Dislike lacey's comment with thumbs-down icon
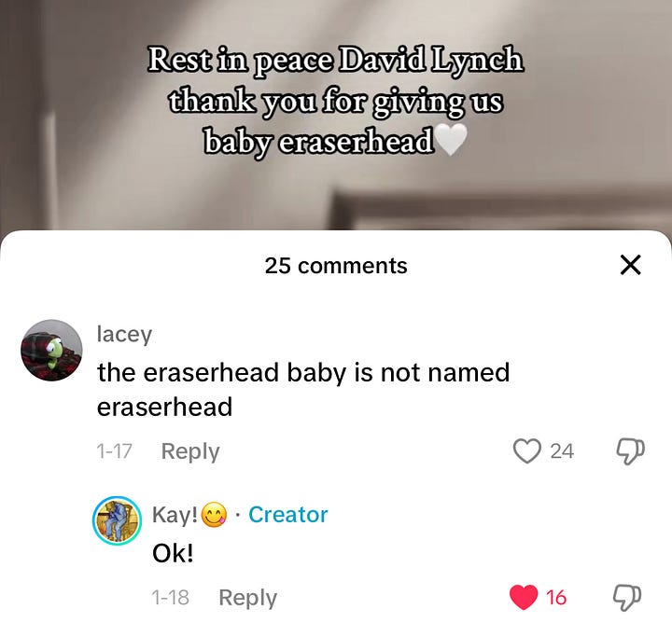 tap(630, 451)
